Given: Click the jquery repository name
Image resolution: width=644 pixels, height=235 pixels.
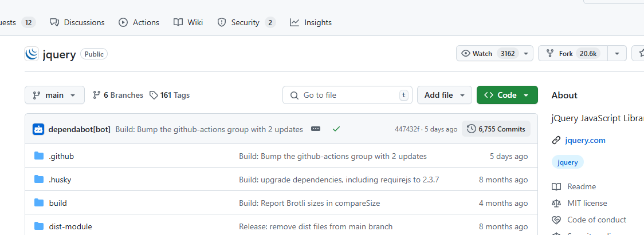Looking at the screenshot, I should pyautogui.click(x=59, y=54).
